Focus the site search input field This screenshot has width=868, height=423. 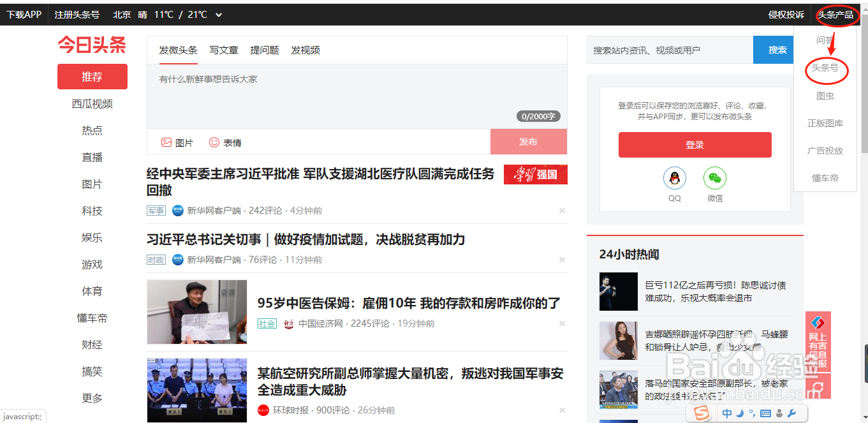(x=670, y=50)
